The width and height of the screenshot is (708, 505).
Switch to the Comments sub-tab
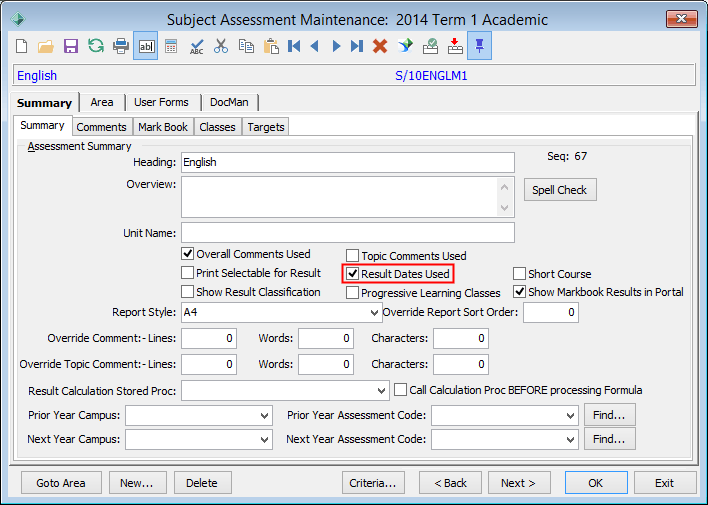[101, 127]
